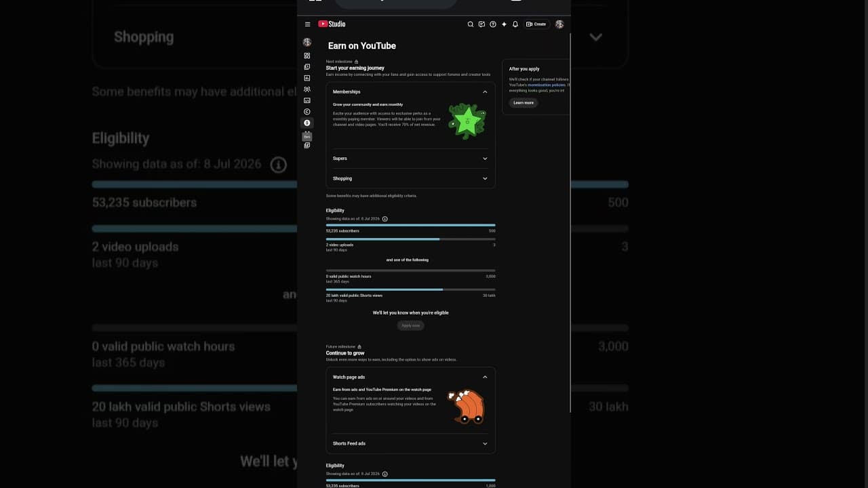Open the hamburger navigation menu

pos(307,24)
